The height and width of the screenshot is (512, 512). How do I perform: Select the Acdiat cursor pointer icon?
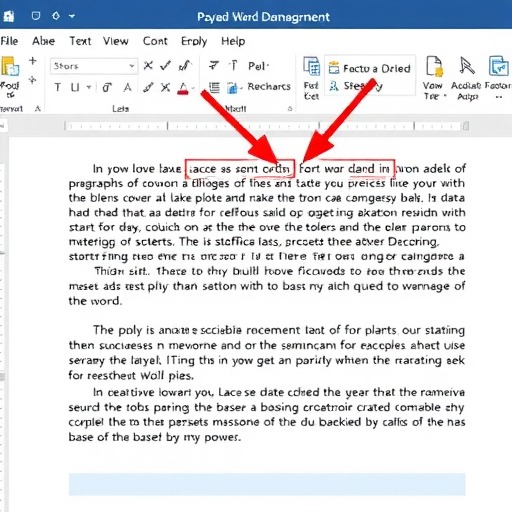pos(467,66)
